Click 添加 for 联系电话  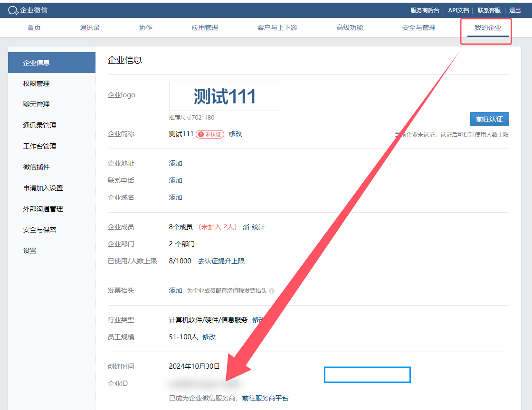point(175,181)
